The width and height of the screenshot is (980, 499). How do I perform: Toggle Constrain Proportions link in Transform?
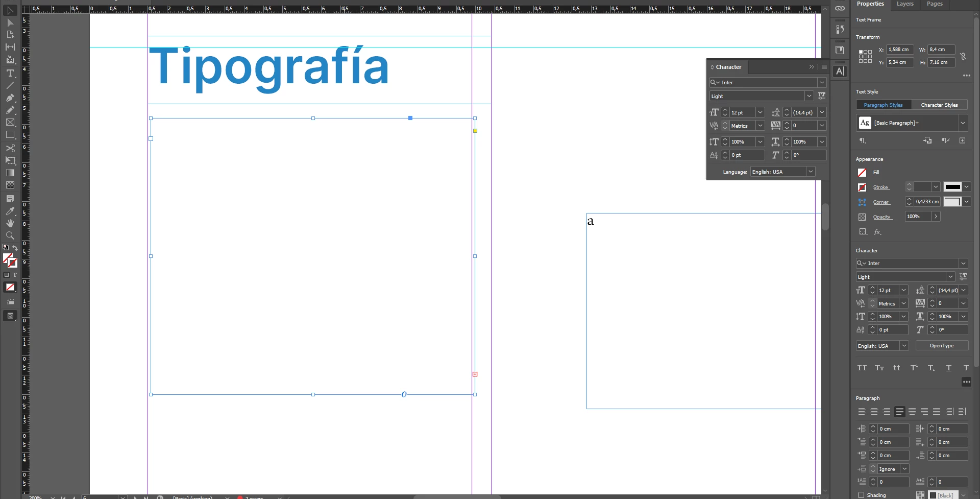click(963, 56)
